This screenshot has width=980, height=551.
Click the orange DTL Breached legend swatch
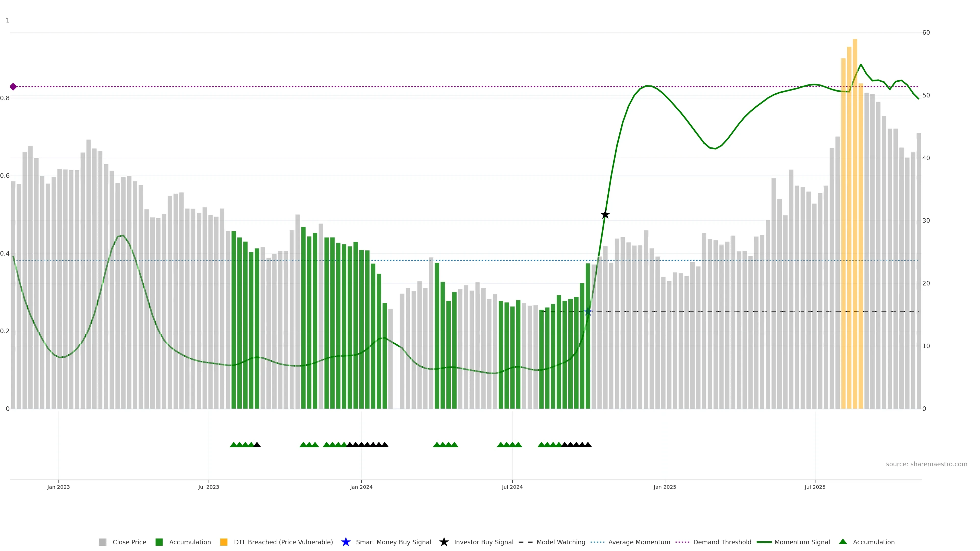pos(224,542)
